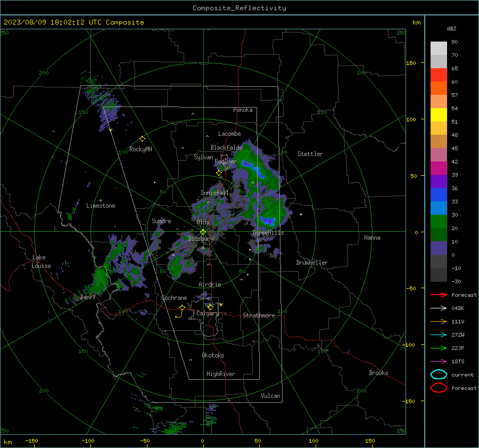The height and width of the screenshot is (448, 479).
Task: Click the Sylvan label
Action: [x=203, y=157]
